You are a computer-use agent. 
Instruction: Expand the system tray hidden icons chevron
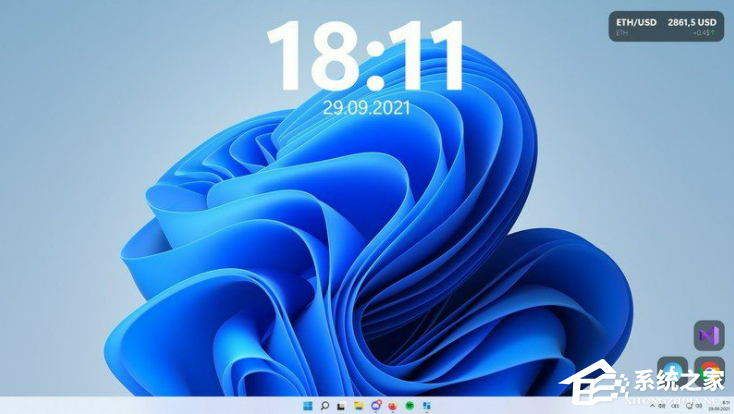tap(653, 406)
